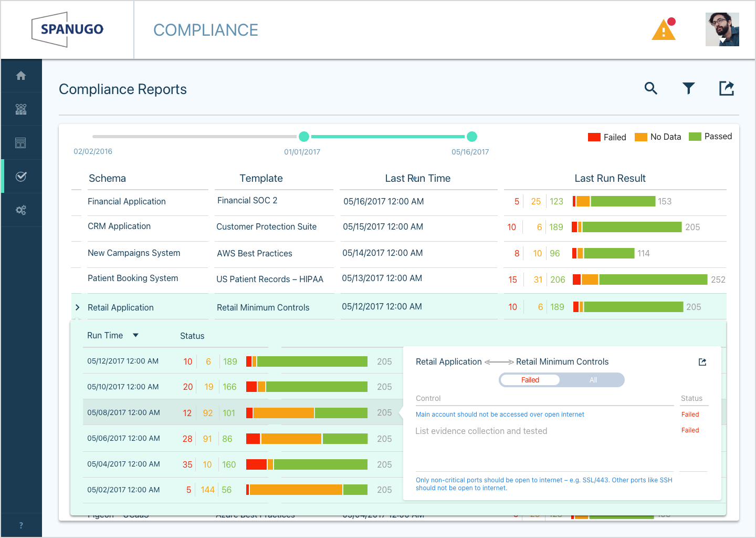Click Retail Minimum Controls template cell
Viewport: 756px width, 538px height.
(263, 307)
